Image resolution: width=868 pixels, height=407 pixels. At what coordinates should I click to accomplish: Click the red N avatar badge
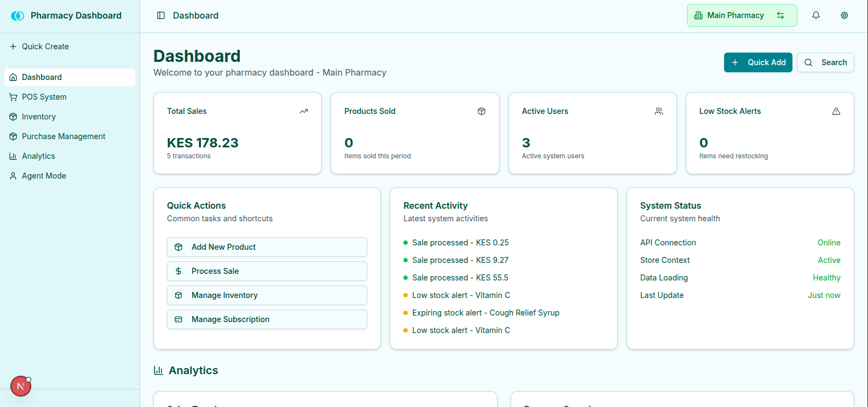point(21,386)
